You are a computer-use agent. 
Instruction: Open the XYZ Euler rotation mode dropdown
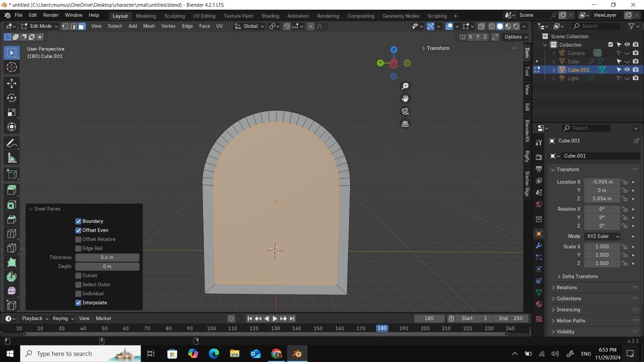[x=602, y=237]
